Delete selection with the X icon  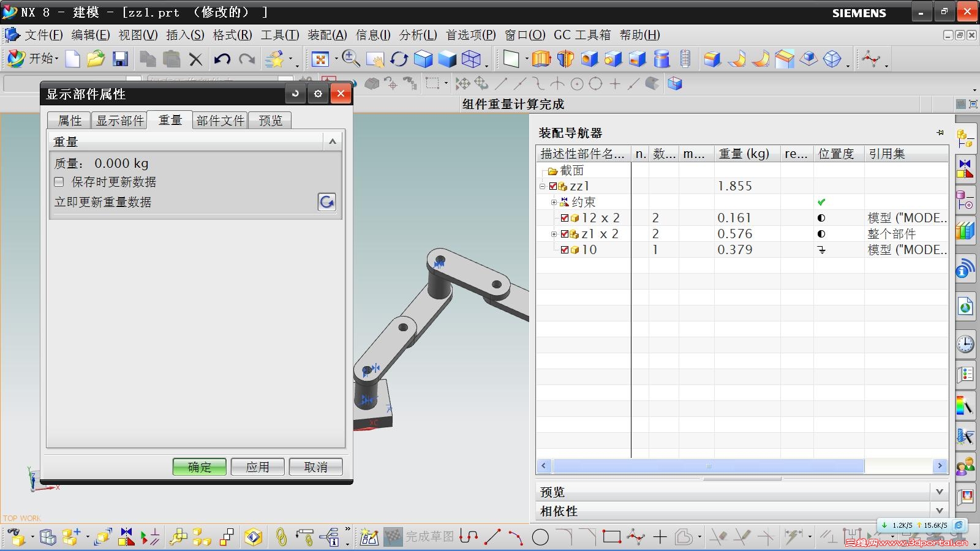tap(195, 59)
